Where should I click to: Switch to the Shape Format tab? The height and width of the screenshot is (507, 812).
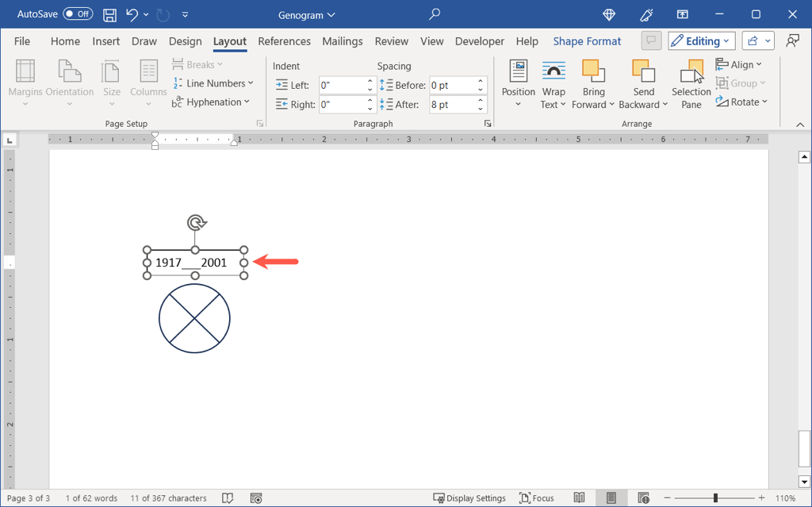tap(587, 41)
